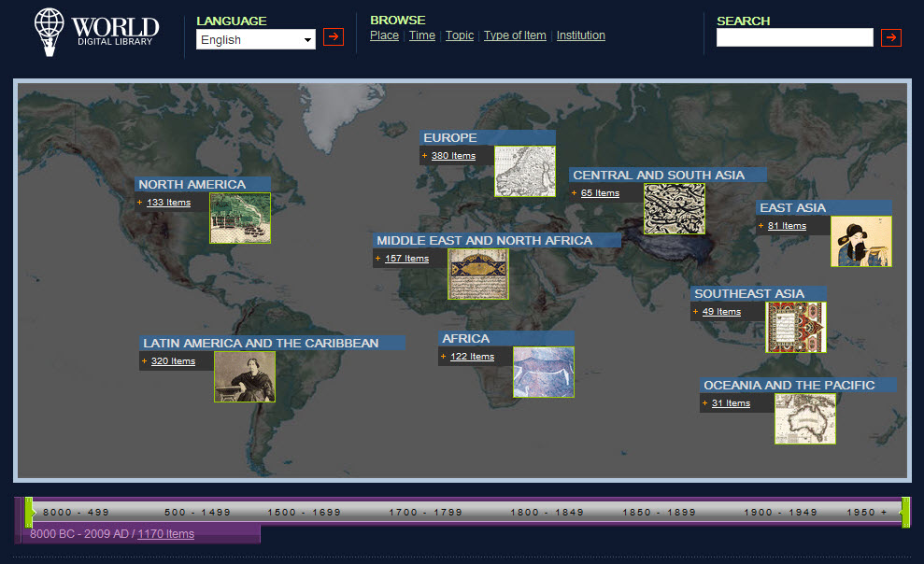
Task: Open the Institution browse link
Action: pyautogui.click(x=580, y=35)
